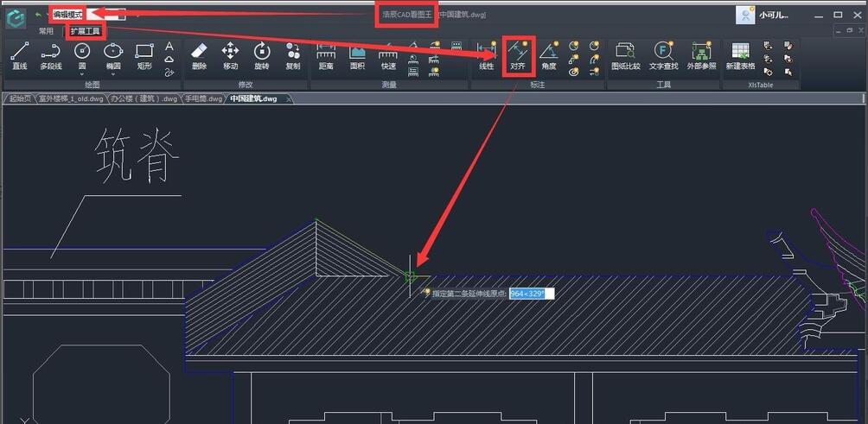Activate the 删除 (Erase) tool
The image size is (868, 424).
(199, 55)
